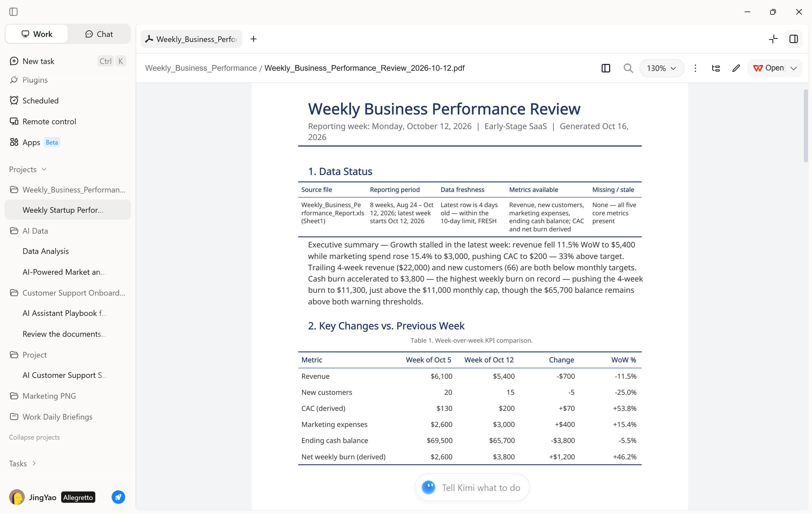Viewport: 812px width, 514px height.
Task: Toggle PDF thumbnail sidebar icon
Action: tap(606, 68)
